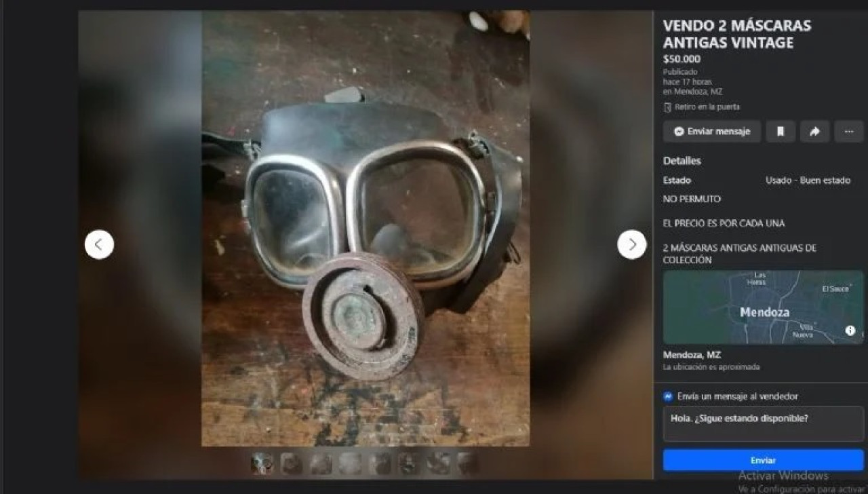Advance to the next photo with right arrow
Screen dimensions: 868x494
[x=632, y=244]
